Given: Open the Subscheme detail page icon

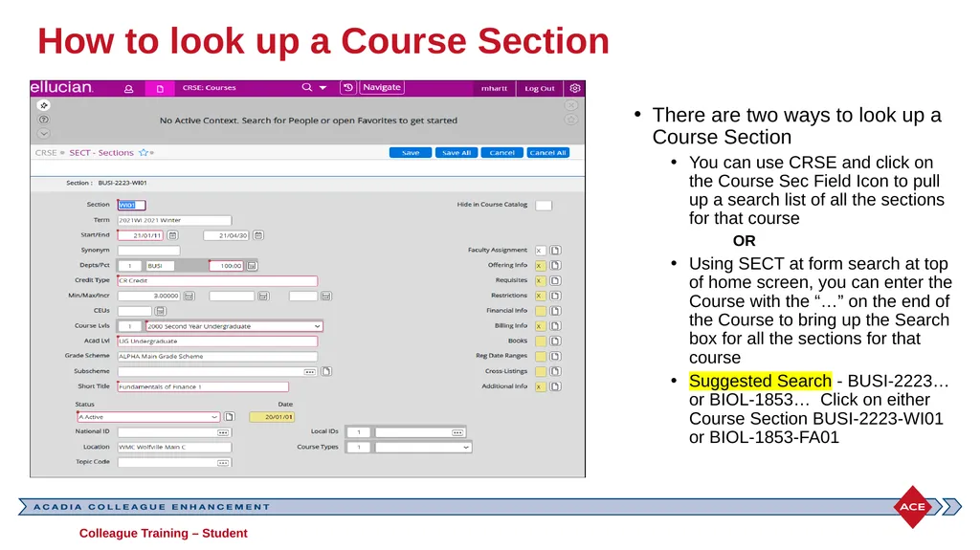Looking at the screenshot, I should (x=326, y=371).
